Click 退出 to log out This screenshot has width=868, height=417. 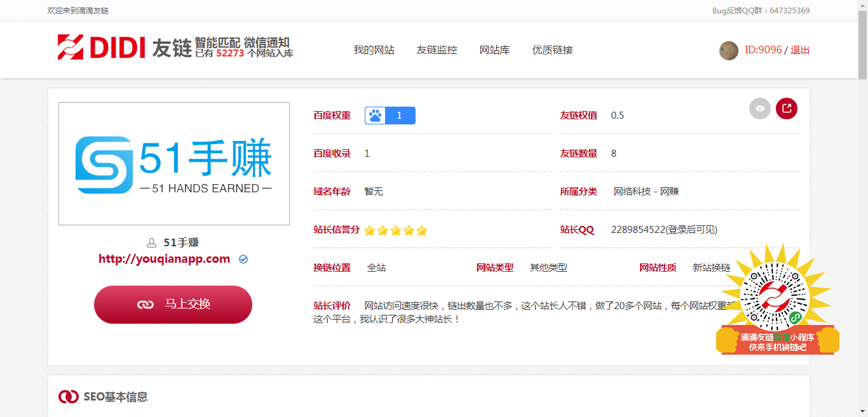click(x=800, y=50)
